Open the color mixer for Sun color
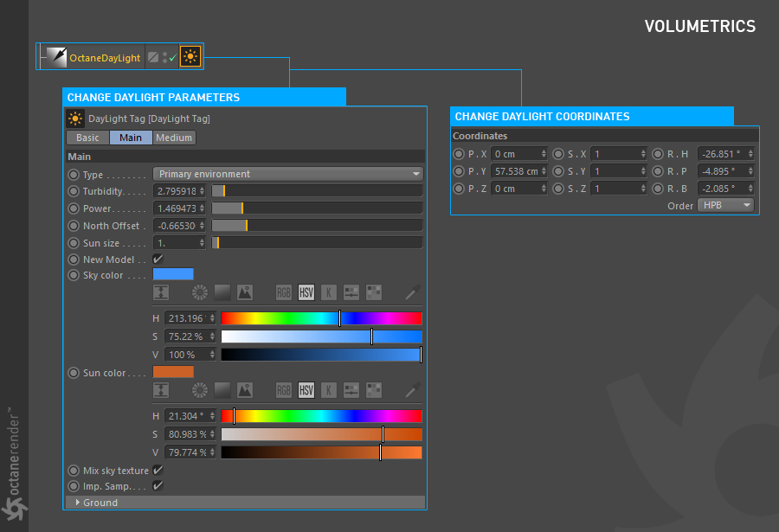779x532 pixels. tap(351, 390)
